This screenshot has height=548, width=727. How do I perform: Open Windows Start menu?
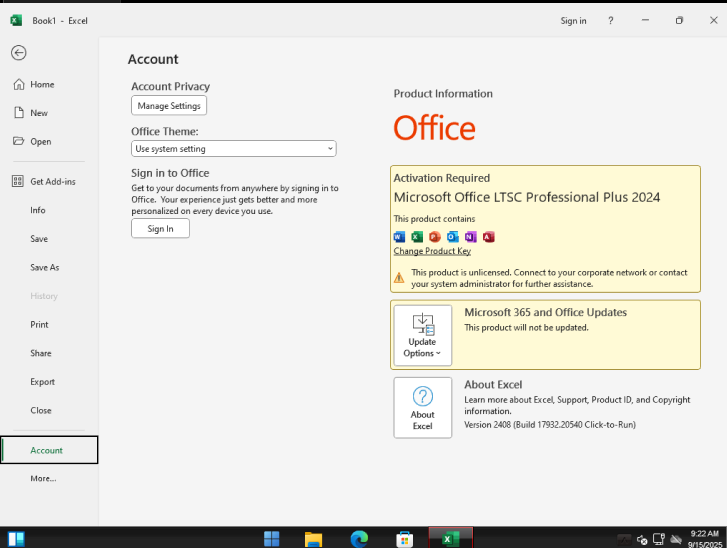[x=271, y=538]
